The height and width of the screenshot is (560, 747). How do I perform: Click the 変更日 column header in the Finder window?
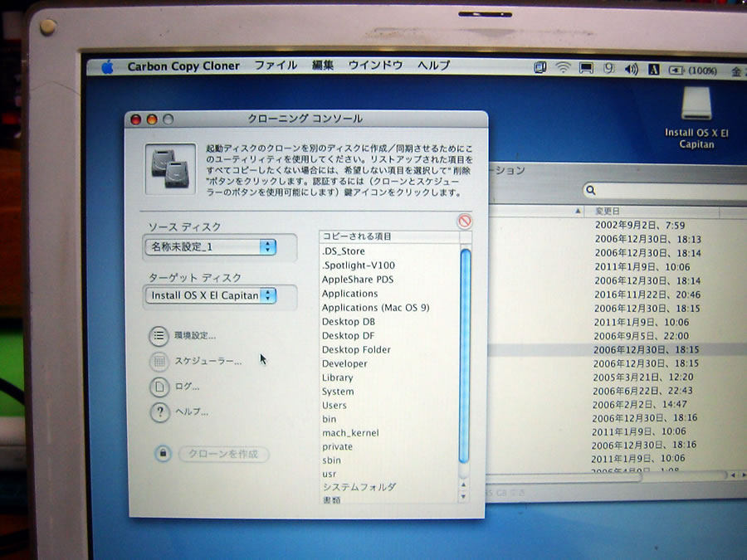(652, 212)
